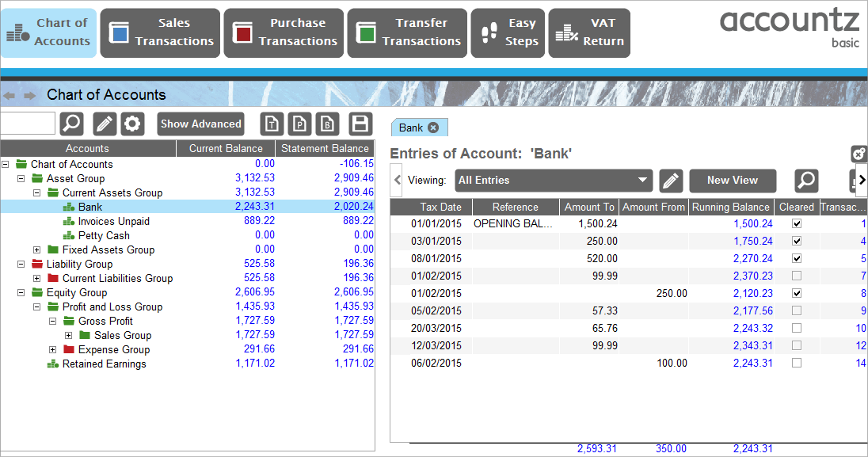Expand the Fixed Assets Group node
This screenshot has height=457, width=868.
pyautogui.click(x=37, y=249)
